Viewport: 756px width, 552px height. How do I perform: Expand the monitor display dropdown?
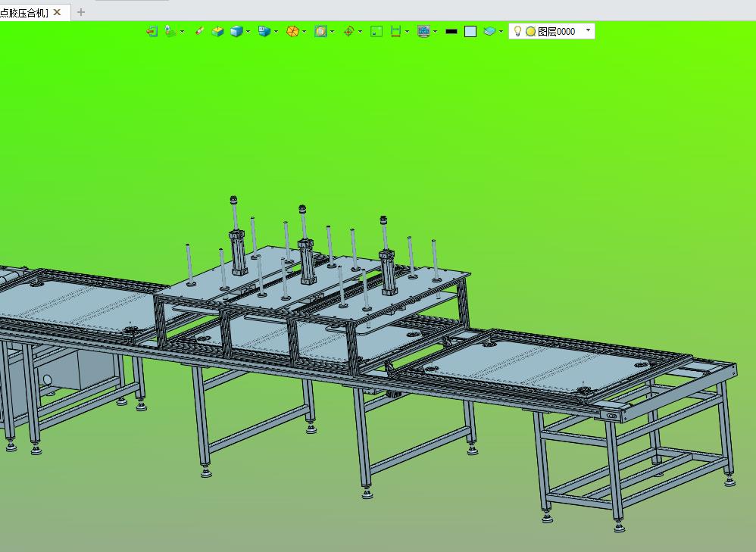[x=435, y=31]
